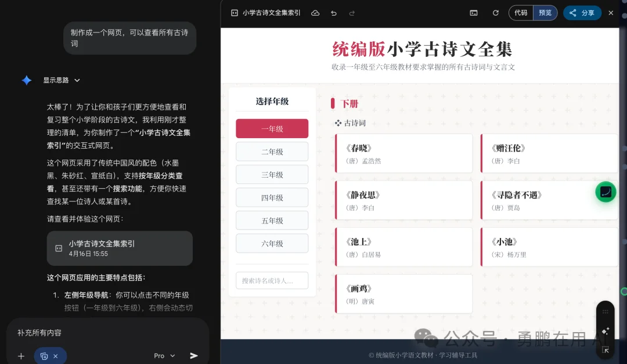Click the send arrow to submit the message

[x=194, y=355]
